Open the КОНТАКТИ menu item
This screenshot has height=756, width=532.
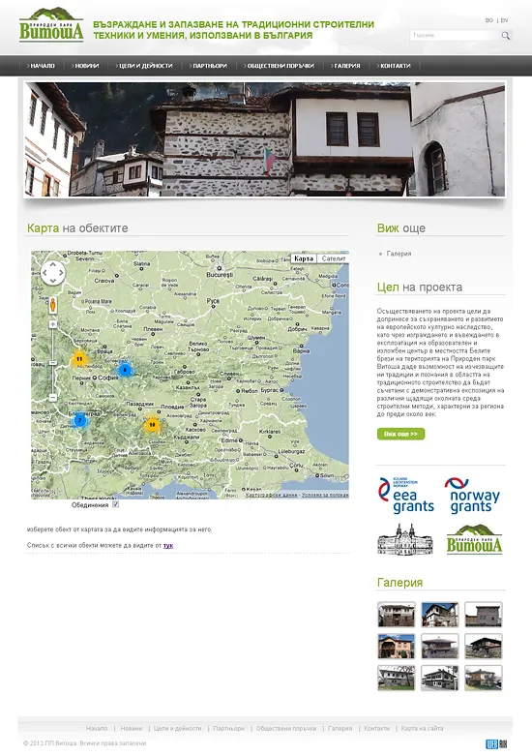coord(394,66)
